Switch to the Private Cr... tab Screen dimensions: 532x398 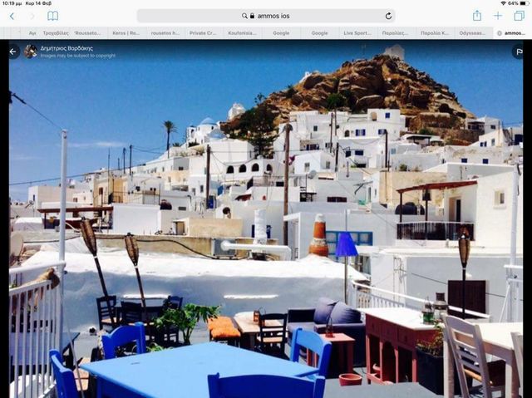click(203, 33)
